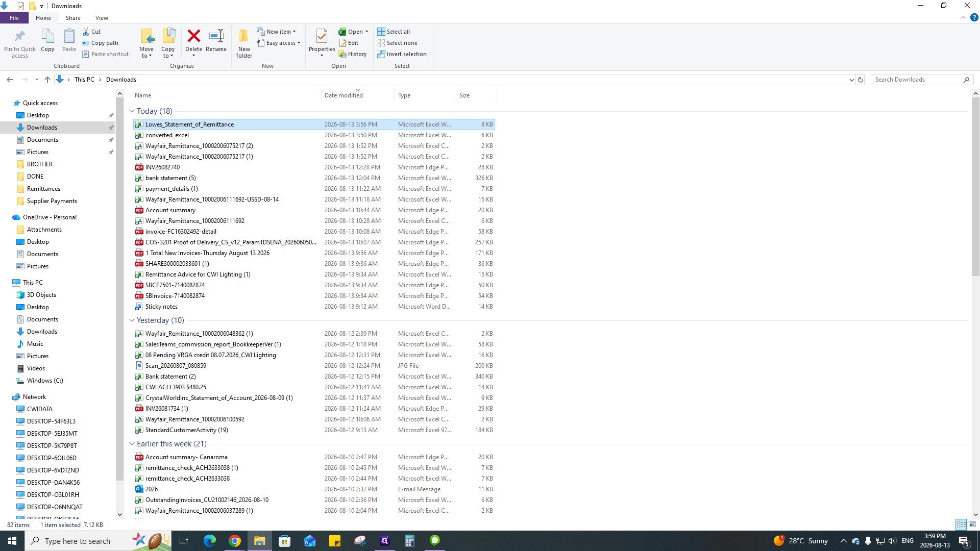Switch to the Share ribbon tab

point(73,18)
